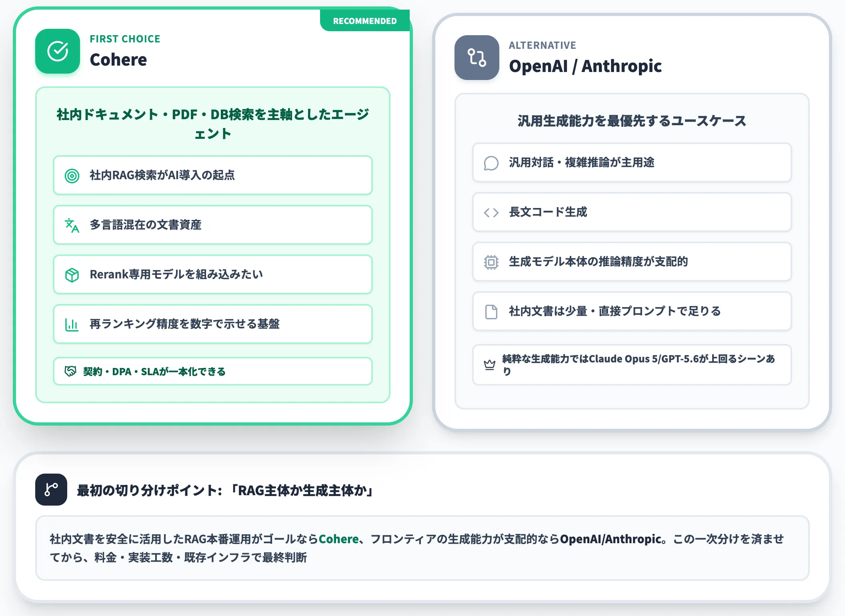The image size is (845, 616).
Task: Click the CPU chip icon for 生成モデル本体
Action: tap(491, 262)
